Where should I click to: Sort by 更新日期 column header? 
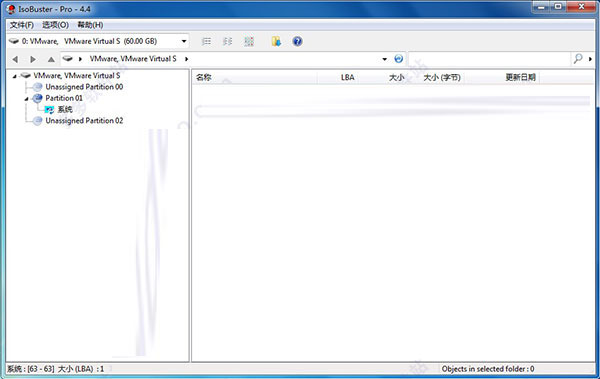coord(520,77)
